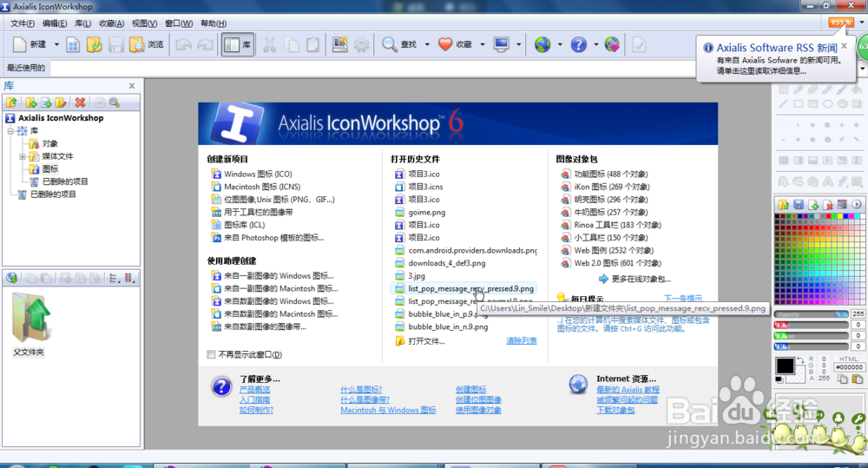Viewport: 868px width, 468px height.
Task: Click the globe download arrow toolbar icon
Action: point(612,44)
